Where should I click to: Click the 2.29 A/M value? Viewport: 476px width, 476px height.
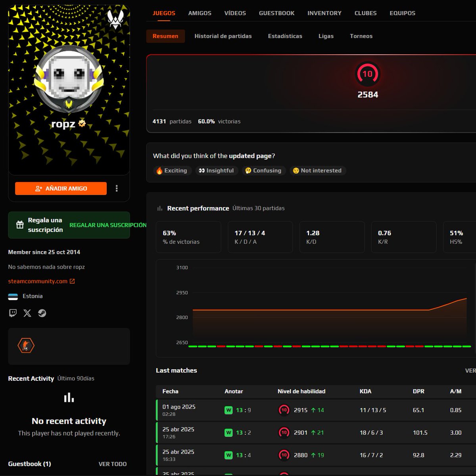coord(456,455)
